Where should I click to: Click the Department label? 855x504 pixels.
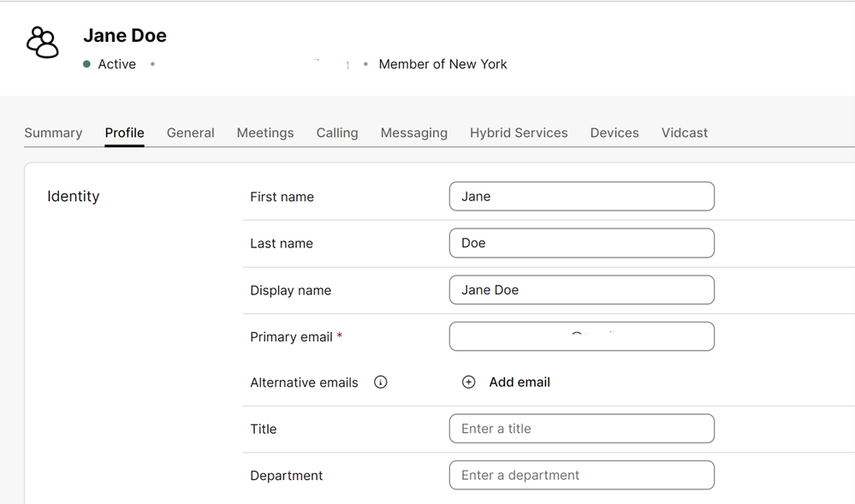(286, 476)
